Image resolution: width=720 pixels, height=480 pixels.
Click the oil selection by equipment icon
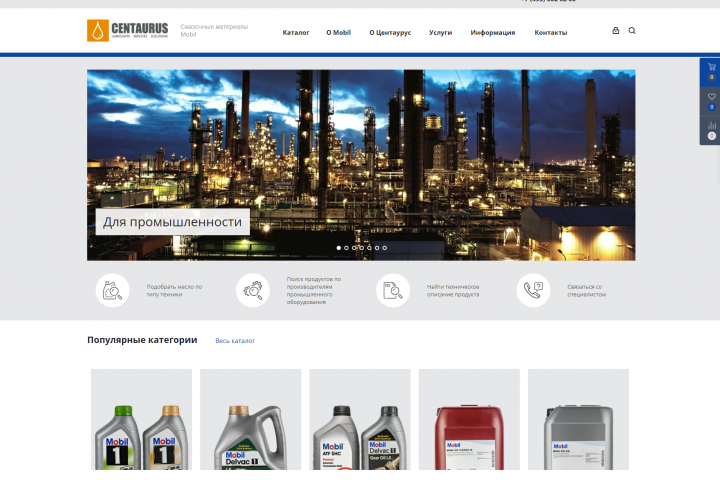pos(112,290)
